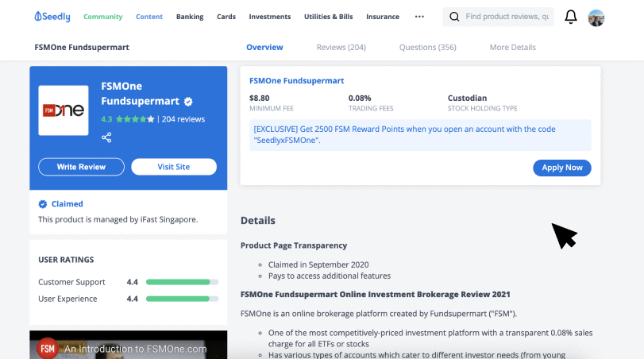
Task: Click the Customer Support rating bar
Action: click(x=182, y=282)
